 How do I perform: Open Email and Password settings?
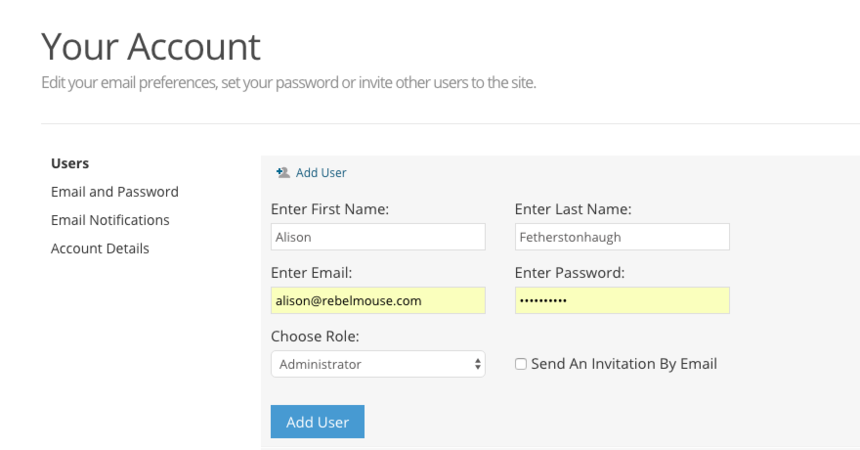tap(114, 192)
